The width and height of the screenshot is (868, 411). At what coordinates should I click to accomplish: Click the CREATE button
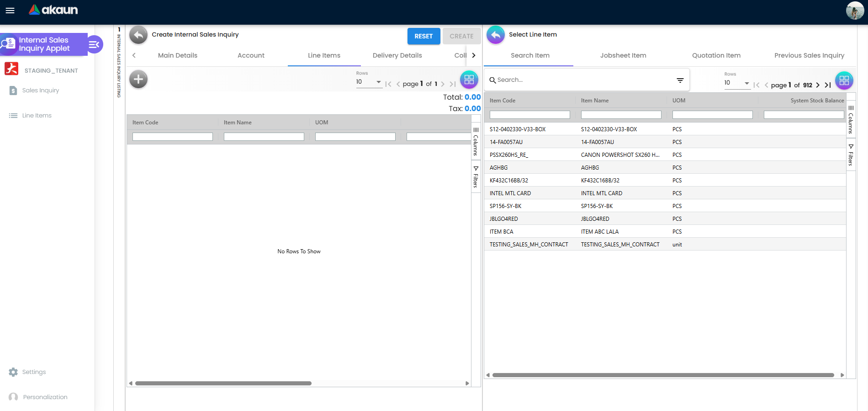461,36
